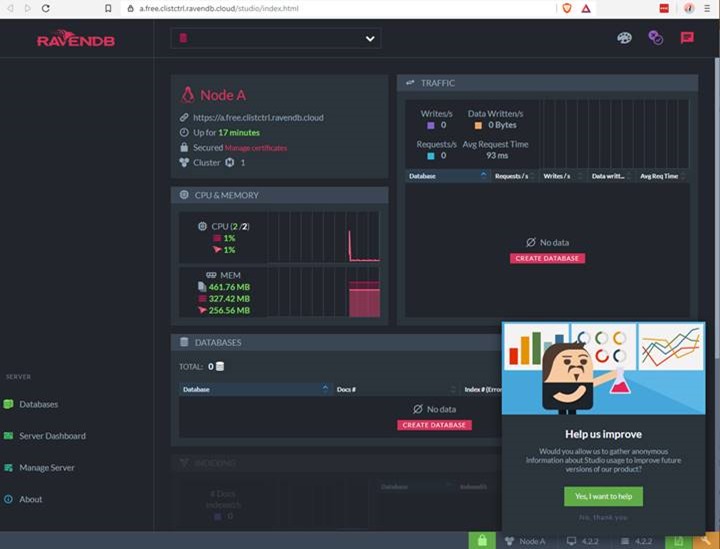Open the feedback chat icon

pos(687,38)
